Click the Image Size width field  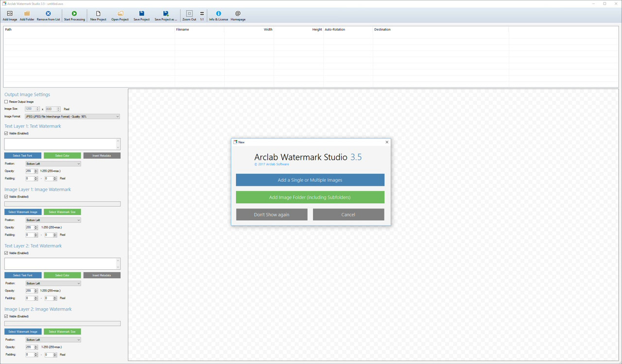tap(31, 109)
